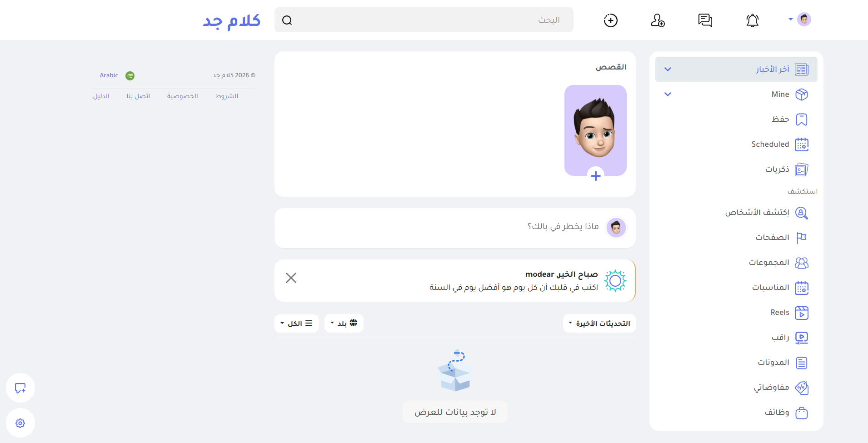Open the التحديثات الأخيرة sort dropdown
868x443 pixels.
click(599, 323)
